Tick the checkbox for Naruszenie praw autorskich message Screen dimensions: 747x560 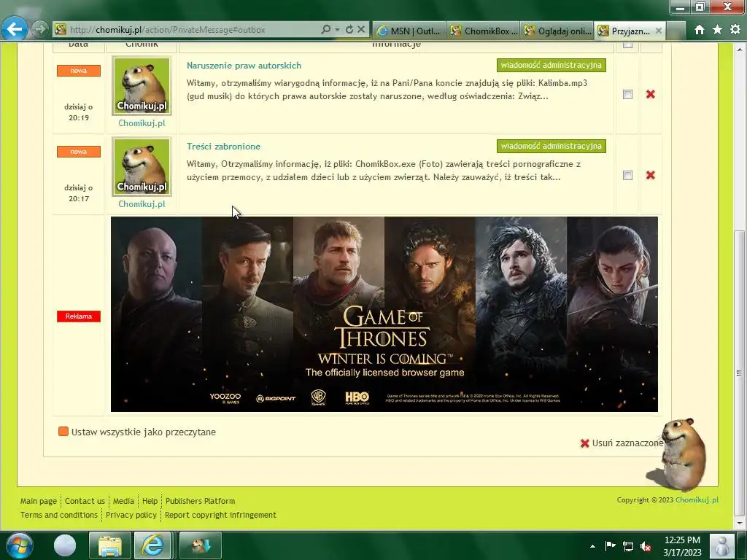pyautogui.click(x=628, y=94)
